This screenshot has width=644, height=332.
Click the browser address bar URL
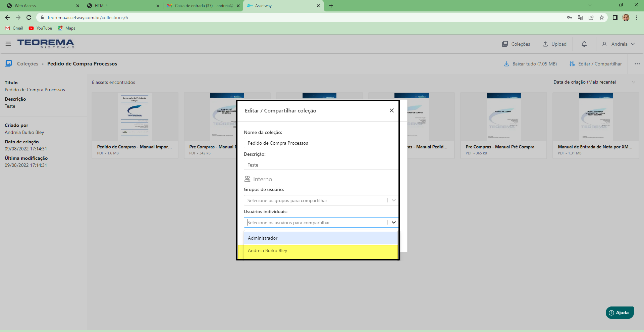pos(88,17)
